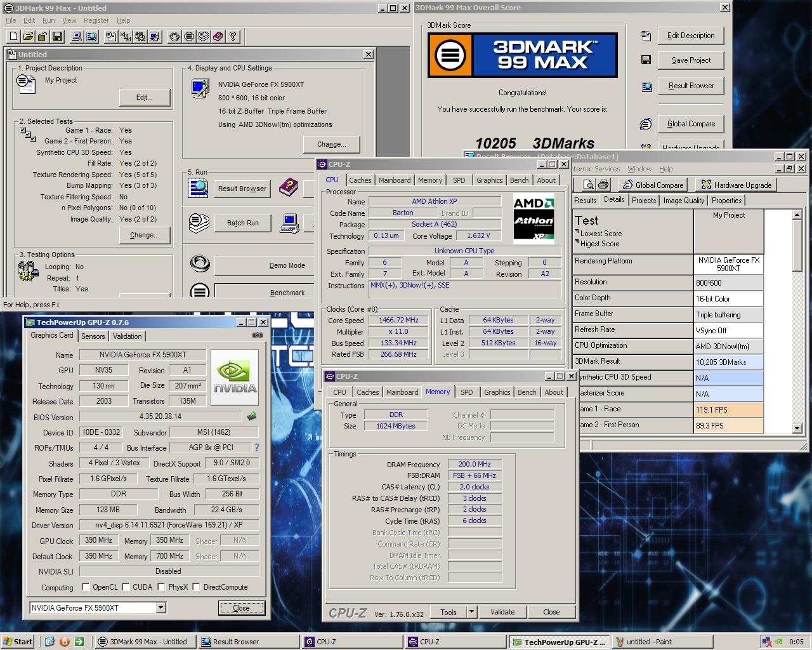Click the save disk icon beside Save Project
Viewport: 812px width, 650px height.
[646, 60]
